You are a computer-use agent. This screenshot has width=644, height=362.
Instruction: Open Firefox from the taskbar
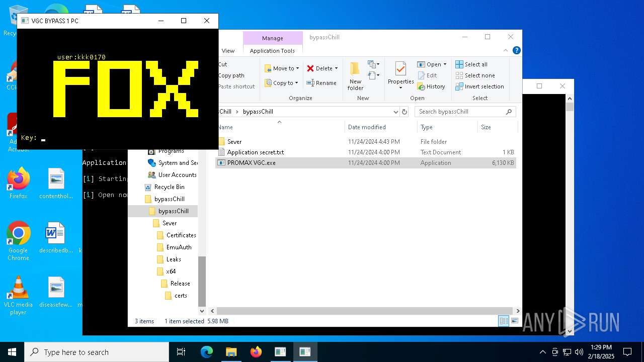tap(256, 352)
